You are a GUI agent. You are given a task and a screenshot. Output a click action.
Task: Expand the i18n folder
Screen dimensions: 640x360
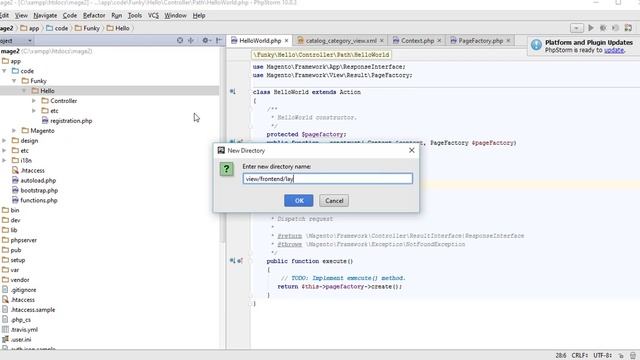[x=4, y=160]
